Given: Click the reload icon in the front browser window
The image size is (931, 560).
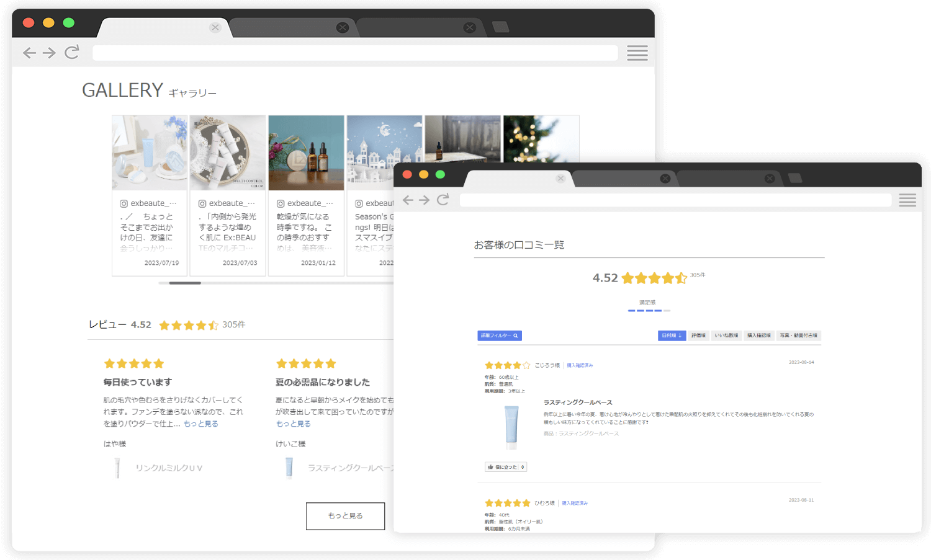Looking at the screenshot, I should 443,200.
